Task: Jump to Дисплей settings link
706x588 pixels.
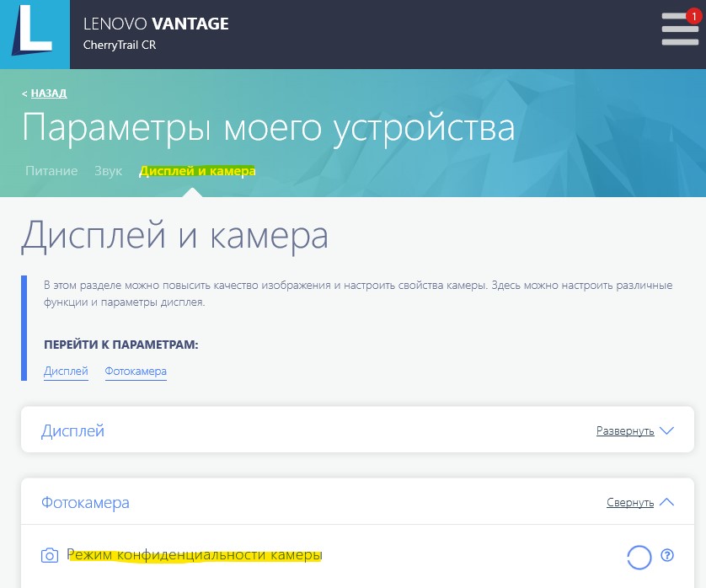Action: point(66,372)
